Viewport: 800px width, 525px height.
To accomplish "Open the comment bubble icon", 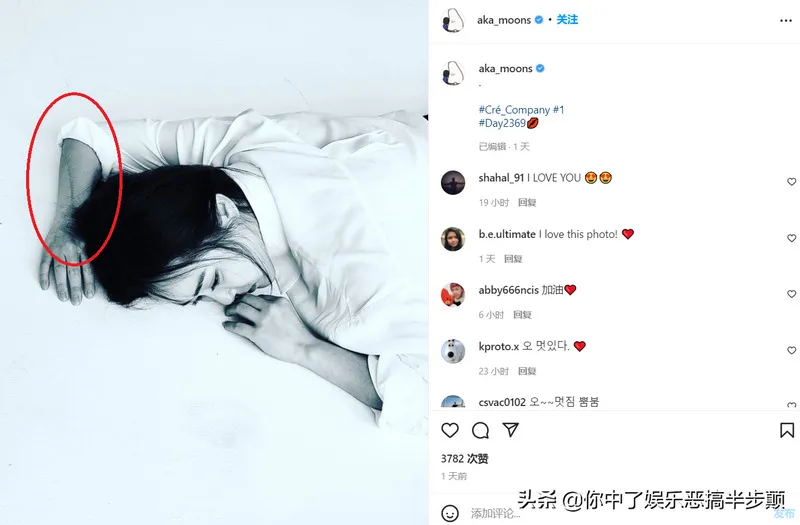I will (x=480, y=431).
